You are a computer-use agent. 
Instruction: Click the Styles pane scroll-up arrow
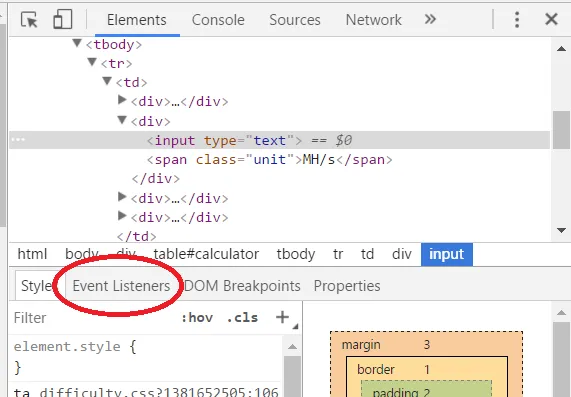tap(292, 347)
